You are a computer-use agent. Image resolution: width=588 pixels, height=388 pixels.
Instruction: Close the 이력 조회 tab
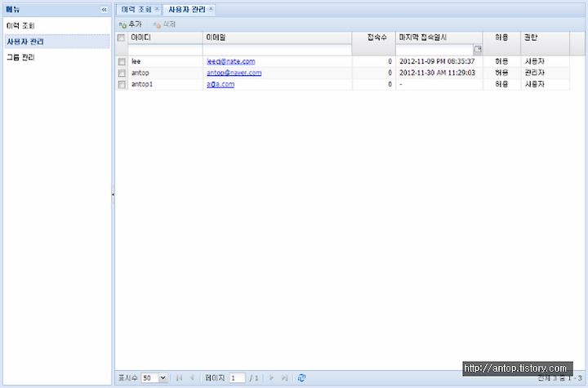pos(157,8)
